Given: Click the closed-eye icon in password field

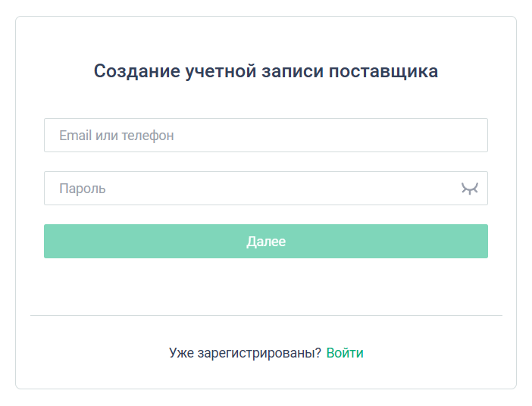Looking at the screenshot, I should pos(470,189).
